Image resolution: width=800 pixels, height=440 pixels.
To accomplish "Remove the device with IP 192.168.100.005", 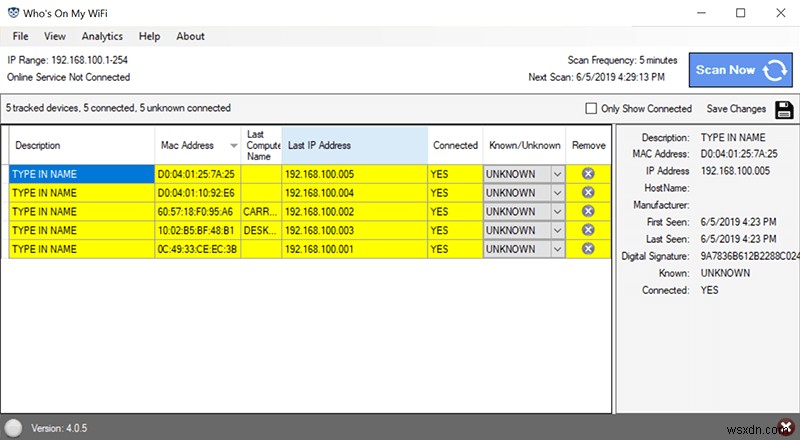I will 588,173.
